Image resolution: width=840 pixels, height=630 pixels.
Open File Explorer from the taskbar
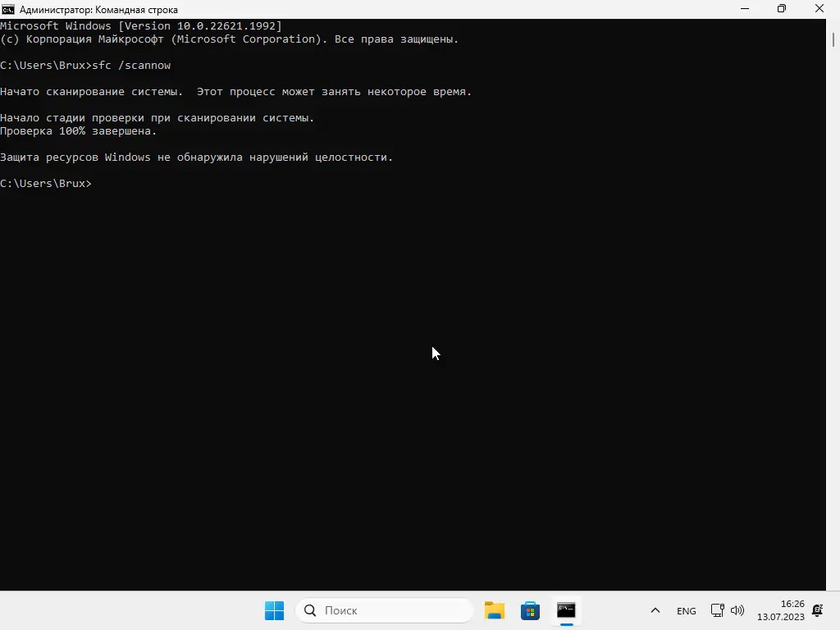(x=494, y=610)
